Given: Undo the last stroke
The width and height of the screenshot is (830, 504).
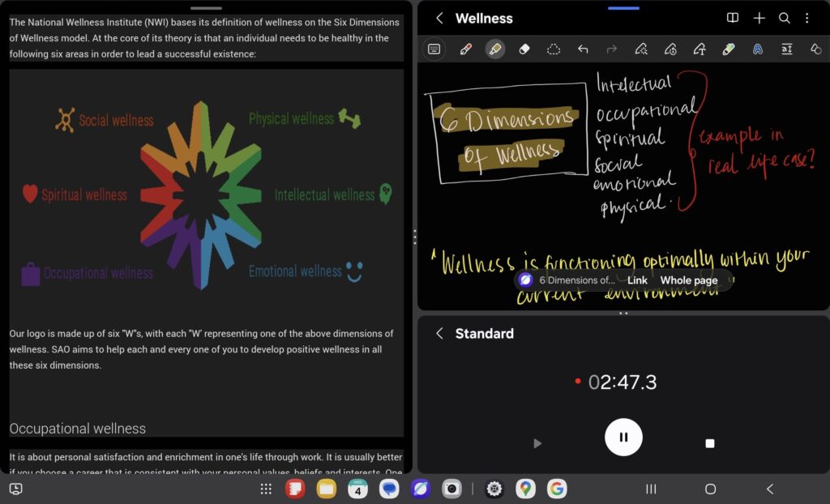Looking at the screenshot, I should click(583, 49).
